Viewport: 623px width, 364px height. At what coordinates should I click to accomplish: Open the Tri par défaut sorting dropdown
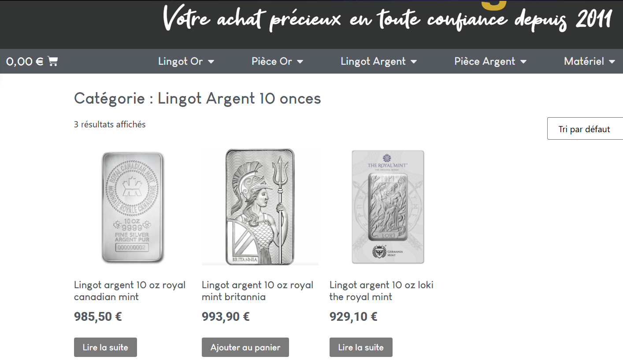(585, 129)
